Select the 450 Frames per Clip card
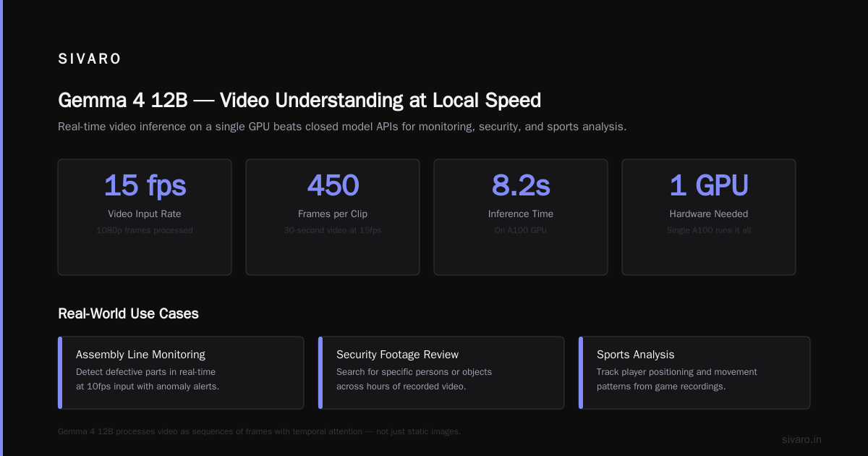868x456 pixels. click(x=333, y=217)
